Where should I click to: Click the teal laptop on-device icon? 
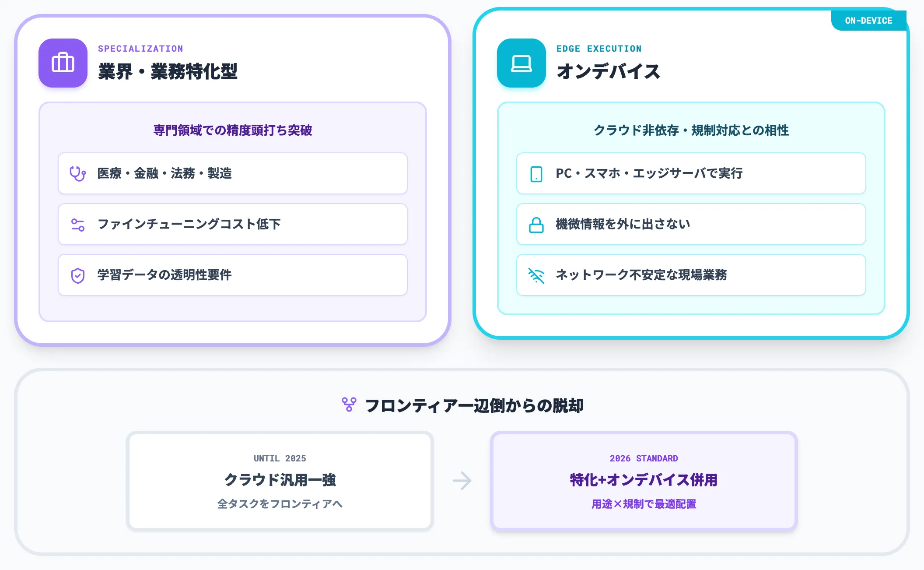pyautogui.click(x=521, y=63)
